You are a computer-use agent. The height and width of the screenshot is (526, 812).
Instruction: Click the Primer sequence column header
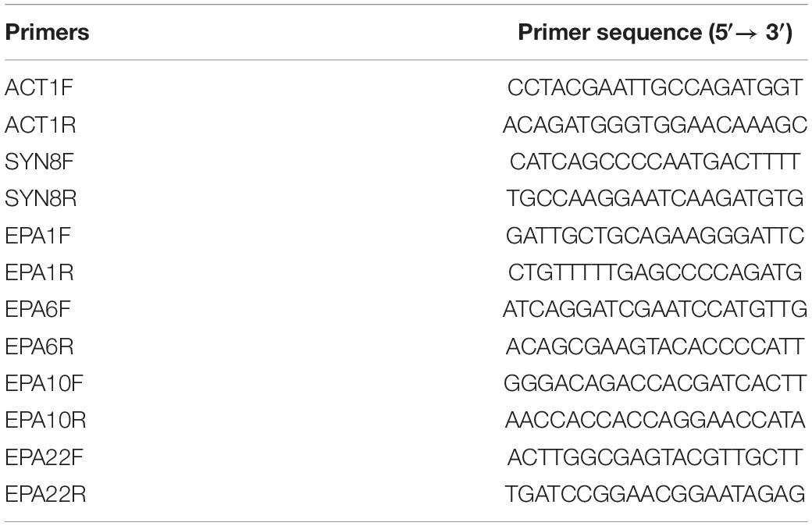(655, 32)
